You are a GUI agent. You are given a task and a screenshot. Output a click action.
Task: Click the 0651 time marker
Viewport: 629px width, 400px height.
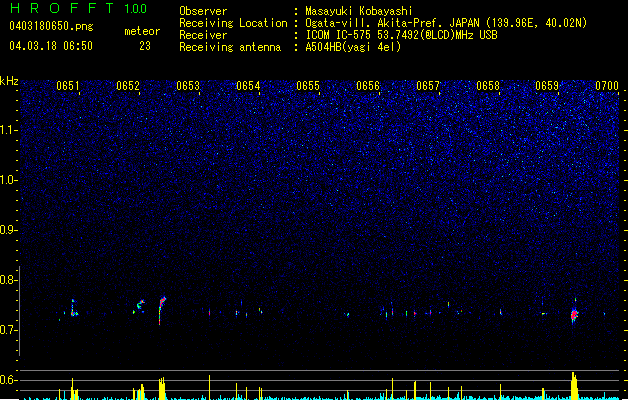click(x=68, y=86)
